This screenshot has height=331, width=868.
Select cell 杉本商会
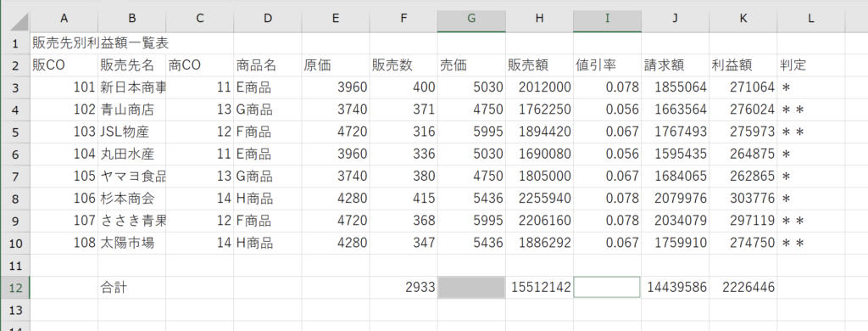click(131, 199)
